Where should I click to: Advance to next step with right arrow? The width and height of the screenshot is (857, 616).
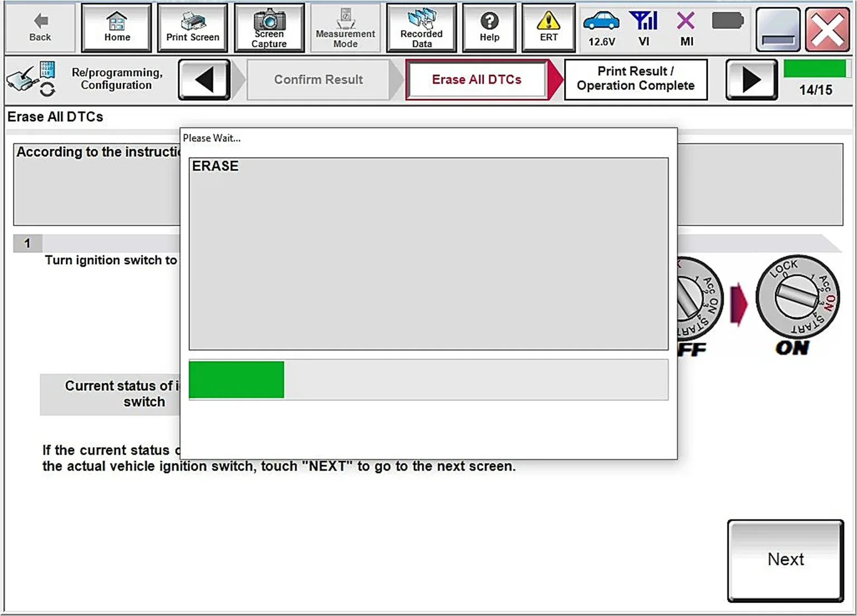752,80
